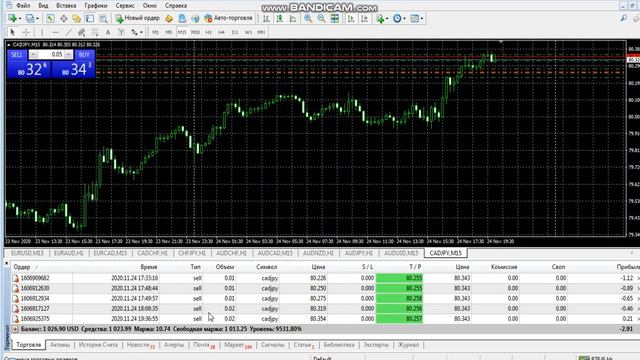Open the Market Watch window icon
The width and height of the screenshot is (640, 360).
click(x=50, y=18)
